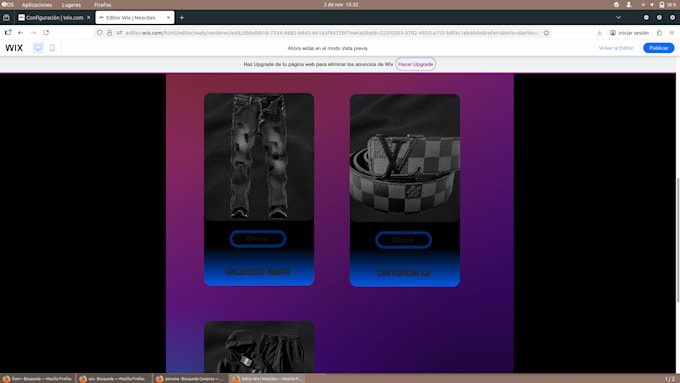Click the page vertical scrollbar

click(677, 240)
